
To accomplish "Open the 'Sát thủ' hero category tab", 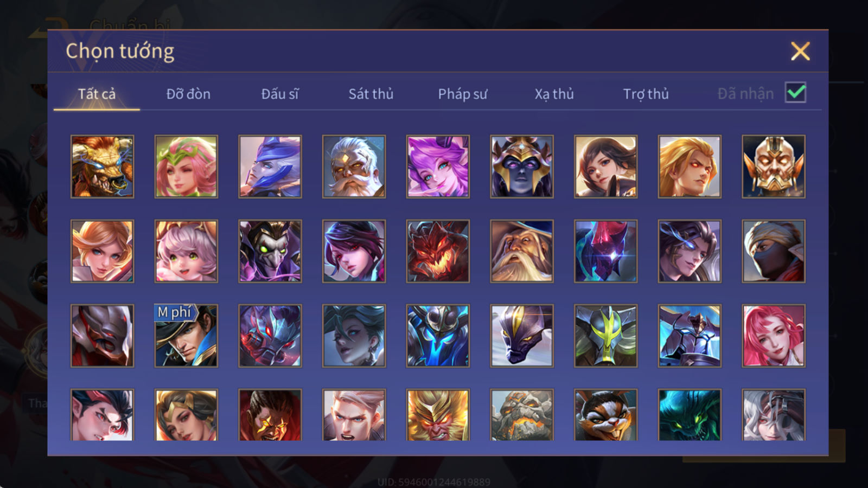I will tap(371, 94).
